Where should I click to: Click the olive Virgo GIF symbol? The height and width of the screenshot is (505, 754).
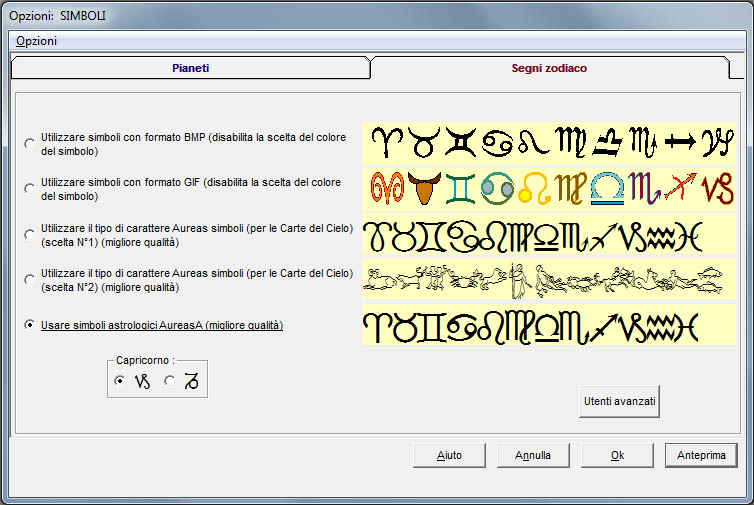570,188
